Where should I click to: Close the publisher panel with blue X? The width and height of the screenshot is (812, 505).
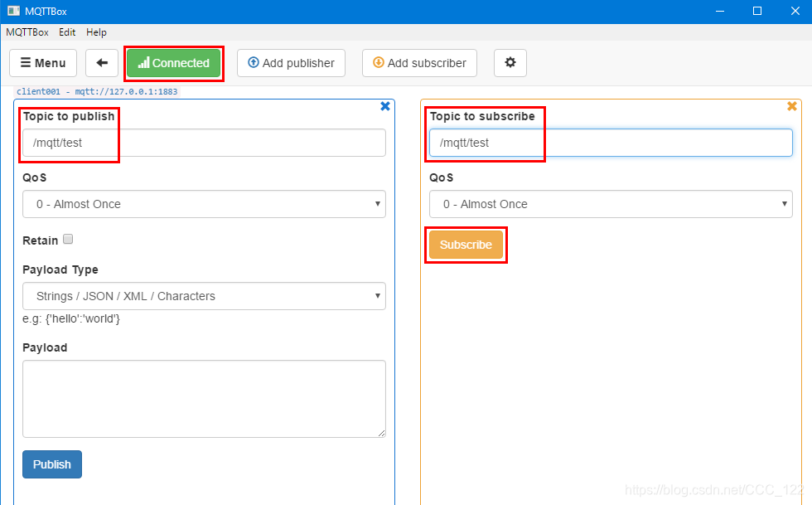[385, 106]
